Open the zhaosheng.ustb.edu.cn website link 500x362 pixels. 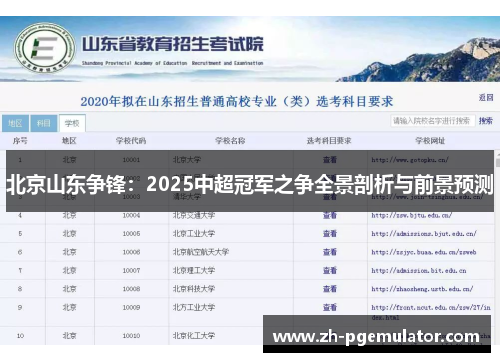click(422, 289)
